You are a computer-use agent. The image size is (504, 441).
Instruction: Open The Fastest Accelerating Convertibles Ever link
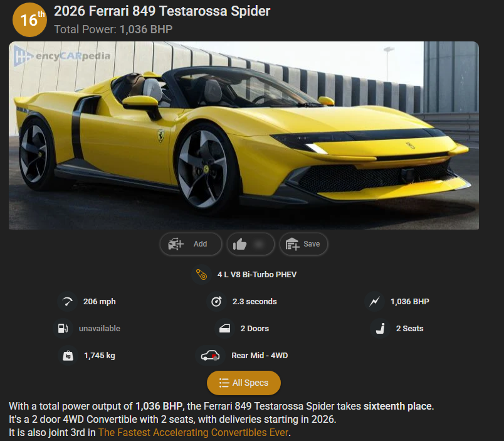tap(193, 432)
